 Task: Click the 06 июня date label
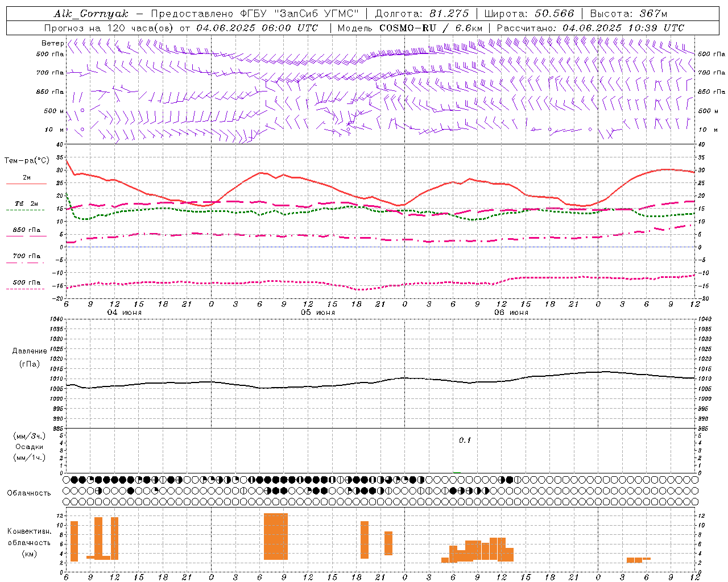coord(511,313)
